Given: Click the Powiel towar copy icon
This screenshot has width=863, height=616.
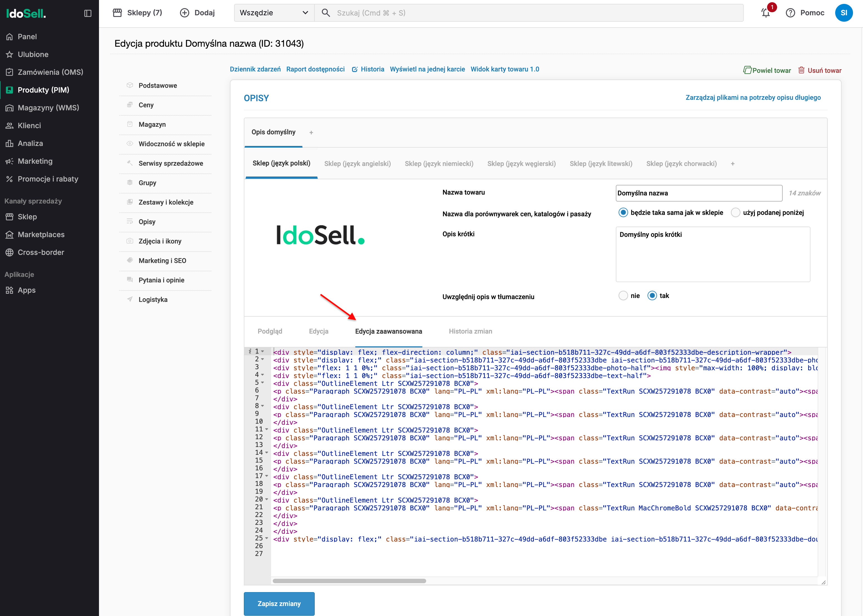Looking at the screenshot, I should 747,70.
